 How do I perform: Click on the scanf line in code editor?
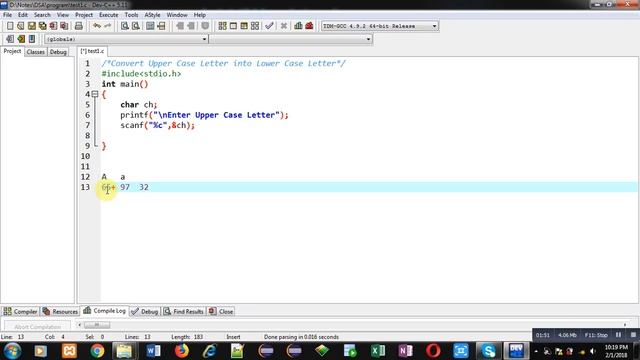(x=158, y=125)
